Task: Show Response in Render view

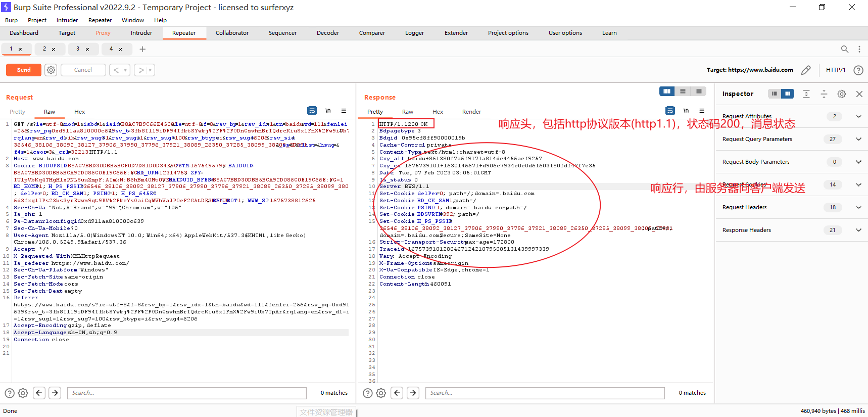Action: point(471,112)
